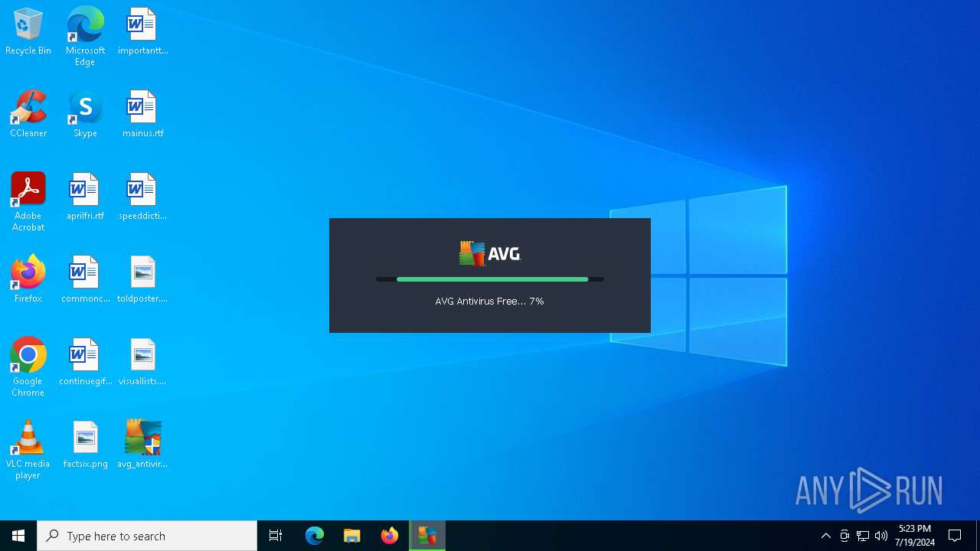Switch to the AVG installer taskbar button

pyautogui.click(x=427, y=536)
